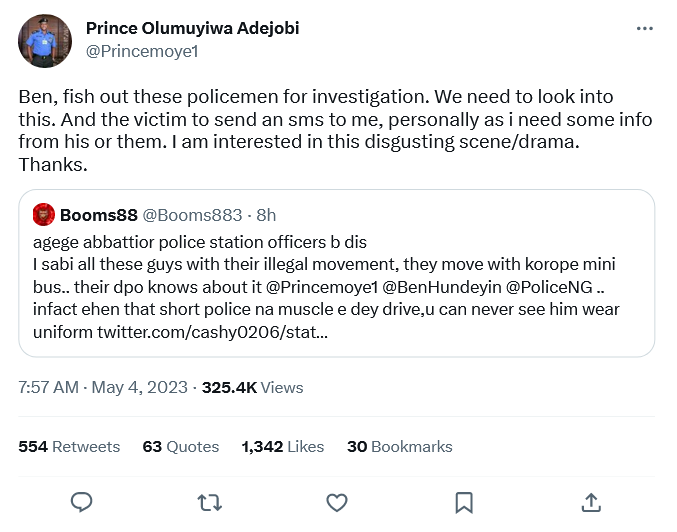This screenshot has width=677, height=532.
Task: Open Booms88 name in the quoted tweet
Action: tap(100, 215)
